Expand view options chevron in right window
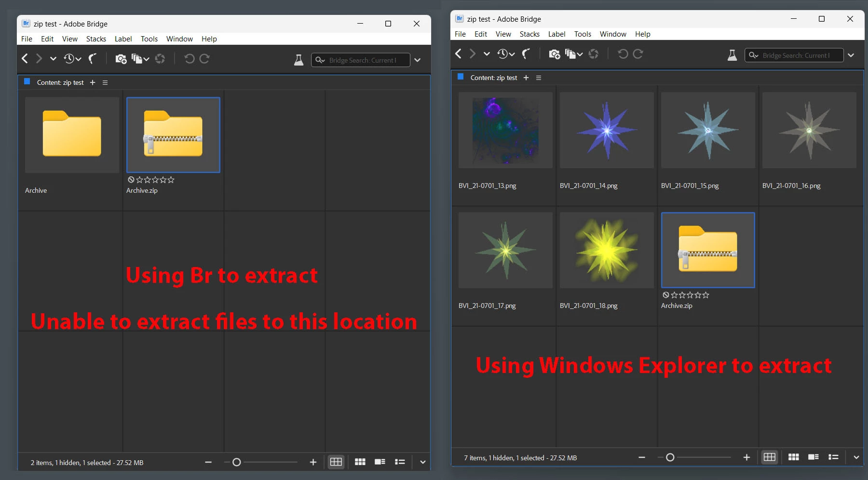 pyautogui.click(x=856, y=457)
